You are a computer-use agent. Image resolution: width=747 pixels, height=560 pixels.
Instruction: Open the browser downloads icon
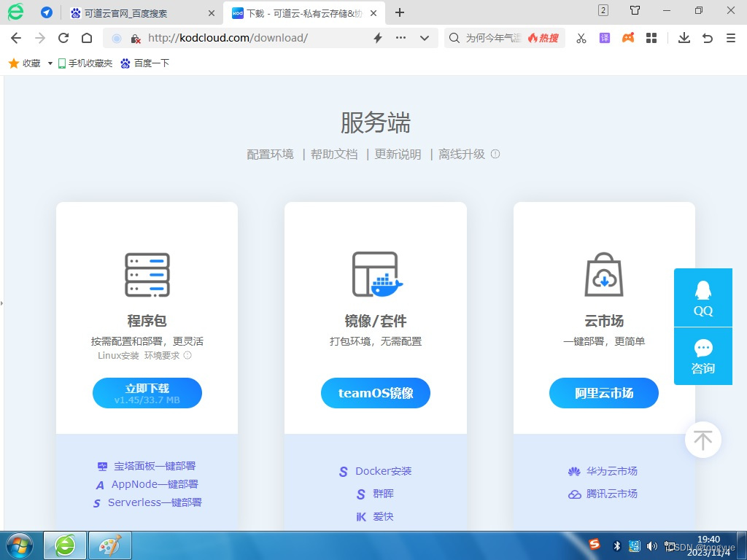point(684,37)
